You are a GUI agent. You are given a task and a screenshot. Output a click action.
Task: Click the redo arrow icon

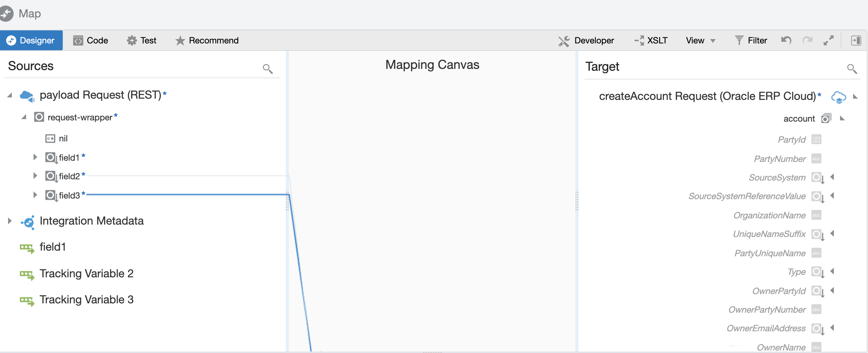click(807, 40)
